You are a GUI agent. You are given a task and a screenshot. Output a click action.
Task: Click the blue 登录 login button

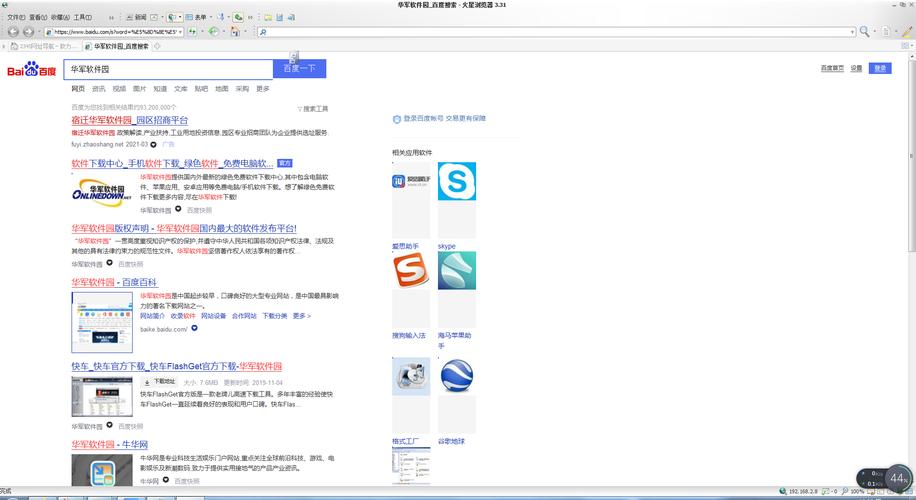click(880, 68)
